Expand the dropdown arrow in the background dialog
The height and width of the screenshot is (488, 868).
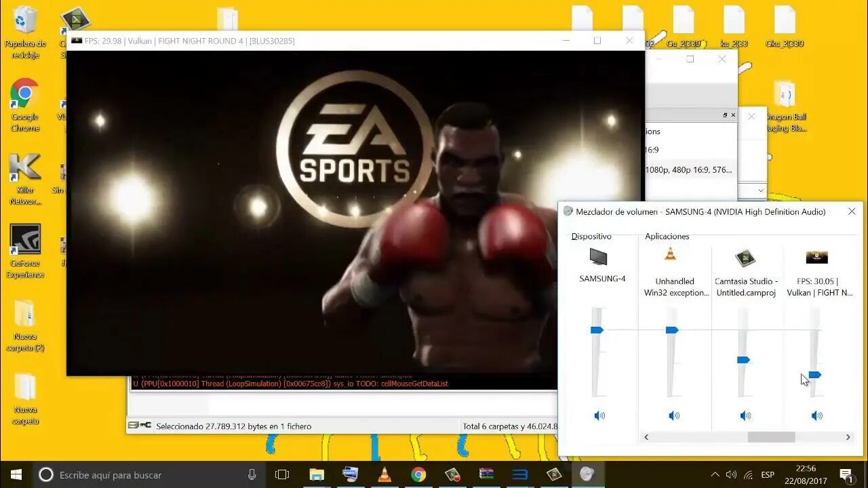click(761, 191)
